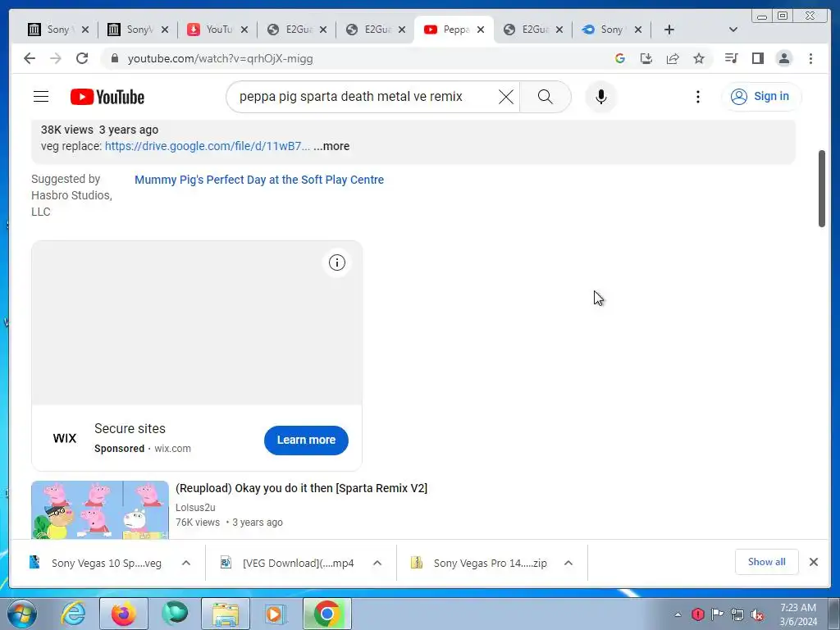The height and width of the screenshot is (630, 840).
Task: Open the Windows Start menu
Action: (x=21, y=614)
